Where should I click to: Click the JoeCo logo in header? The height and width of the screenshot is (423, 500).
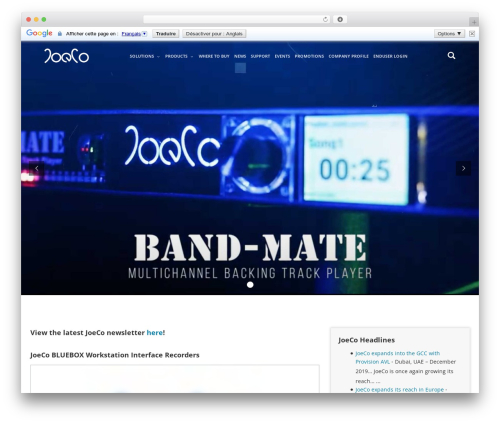67,56
